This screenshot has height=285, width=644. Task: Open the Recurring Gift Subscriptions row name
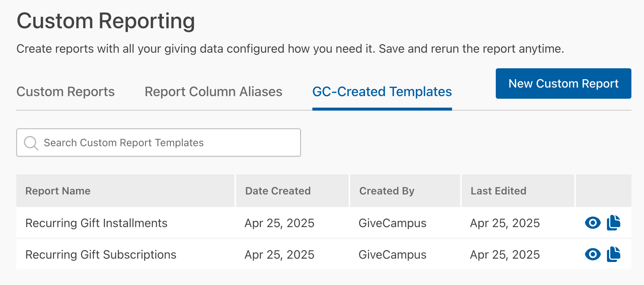point(101,255)
